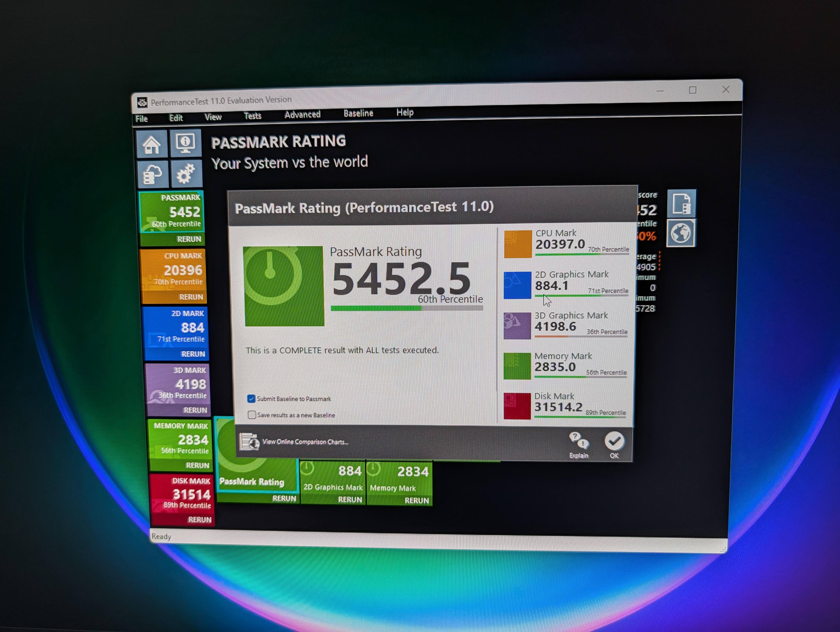
Task: Rerun the 2D Mark test
Action: point(193,354)
